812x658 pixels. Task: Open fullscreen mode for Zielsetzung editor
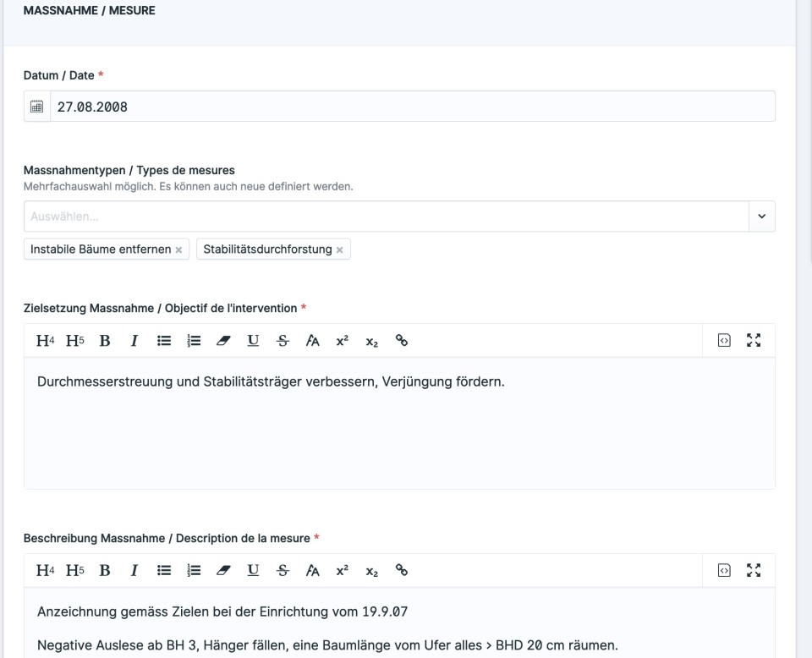[x=754, y=340]
